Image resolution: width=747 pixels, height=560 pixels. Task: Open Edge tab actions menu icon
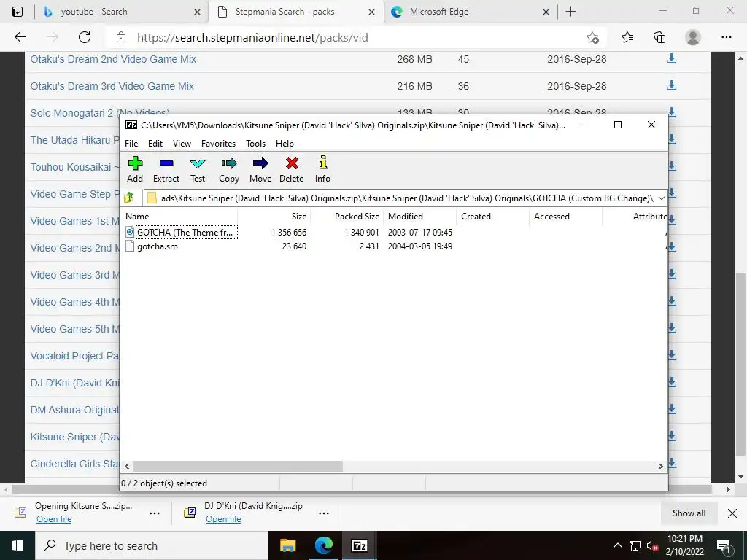pos(18,12)
